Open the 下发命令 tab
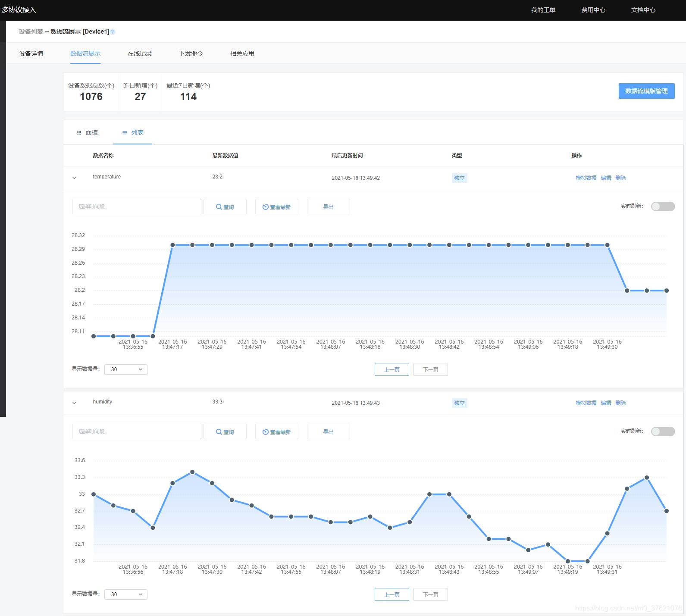Screen dimensions: 686x616 191,53
